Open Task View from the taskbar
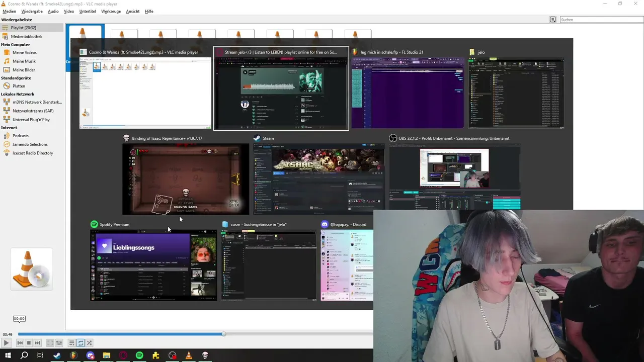Viewport: 644px width, 362px height. pos(40,355)
